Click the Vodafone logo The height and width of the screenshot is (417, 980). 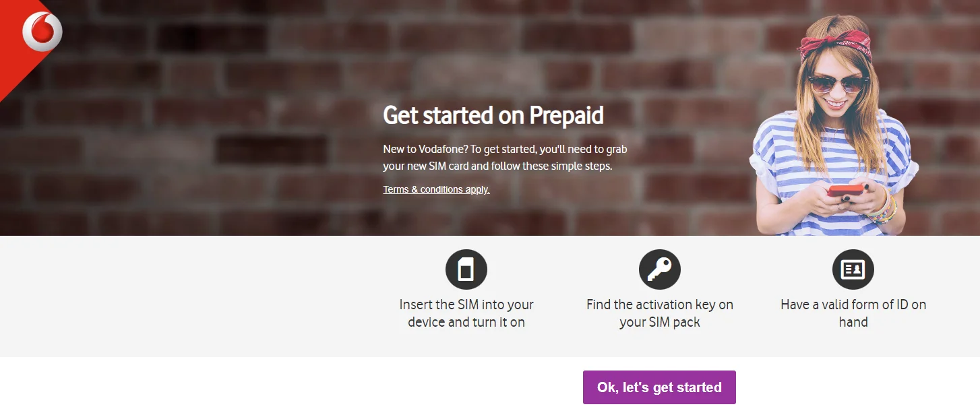click(42, 32)
